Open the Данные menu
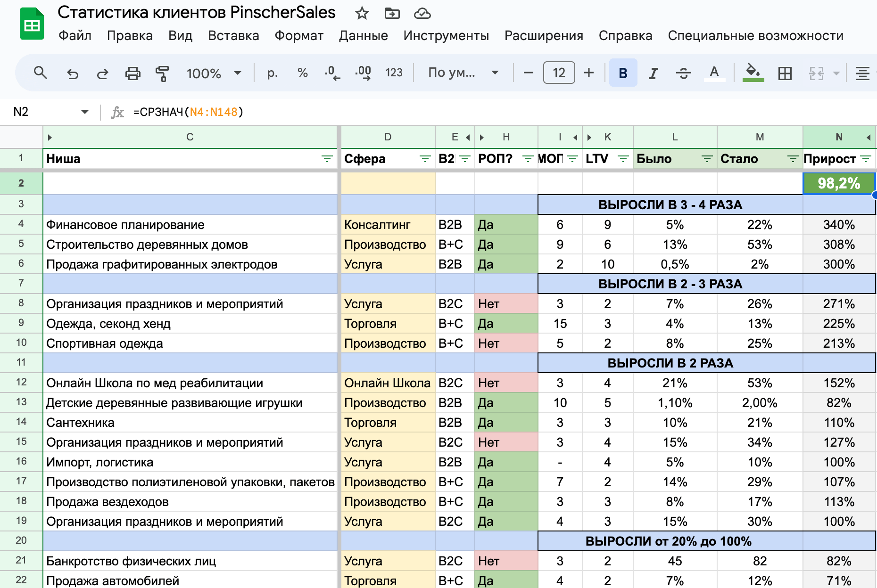 (x=363, y=36)
